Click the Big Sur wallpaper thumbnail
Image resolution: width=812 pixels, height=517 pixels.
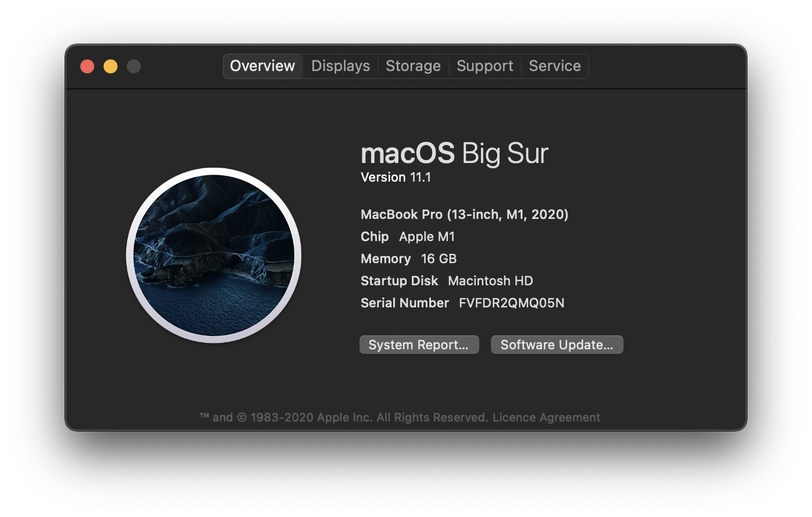click(x=215, y=255)
